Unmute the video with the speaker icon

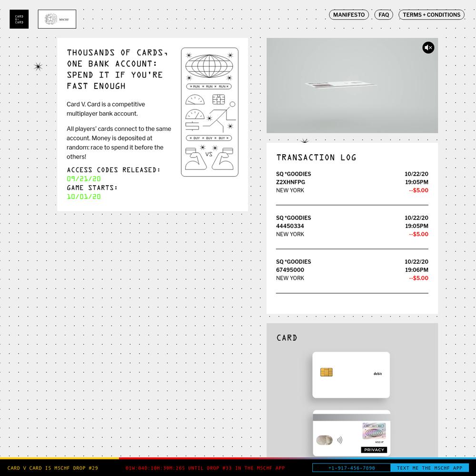point(428,48)
